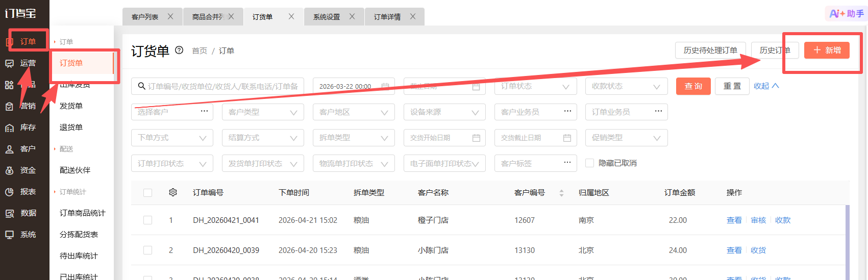Image resolution: width=868 pixels, height=280 pixels.
Task: Open the 交货开始日期 calendar picker
Action: click(477, 138)
